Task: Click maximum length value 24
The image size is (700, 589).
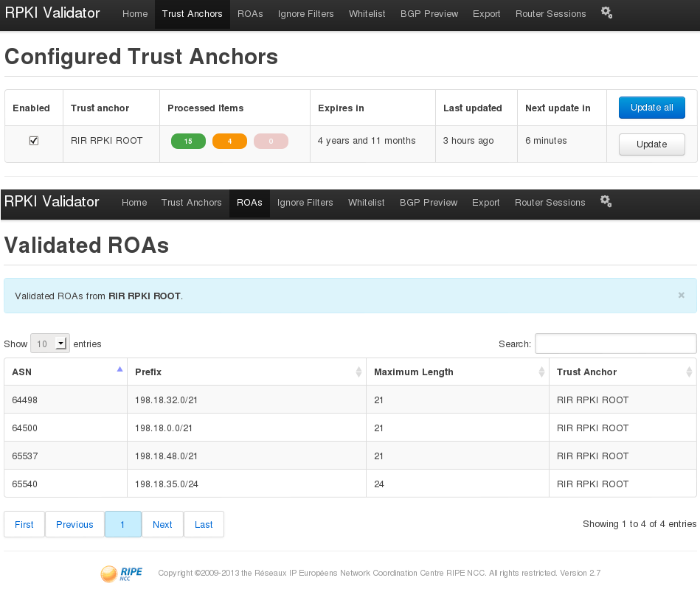Action: 379,484
